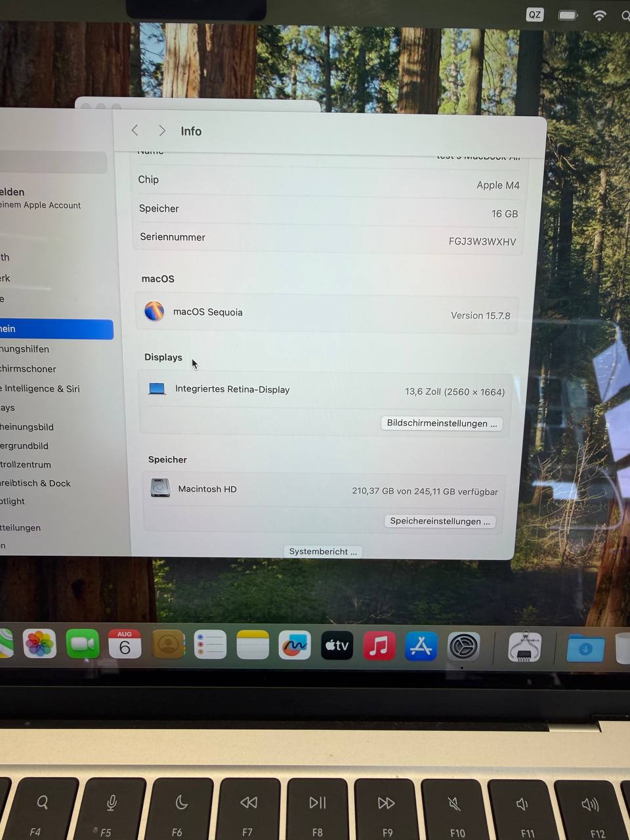Go back with the left chevron
Viewport: 630px width, 840px height.
click(135, 131)
